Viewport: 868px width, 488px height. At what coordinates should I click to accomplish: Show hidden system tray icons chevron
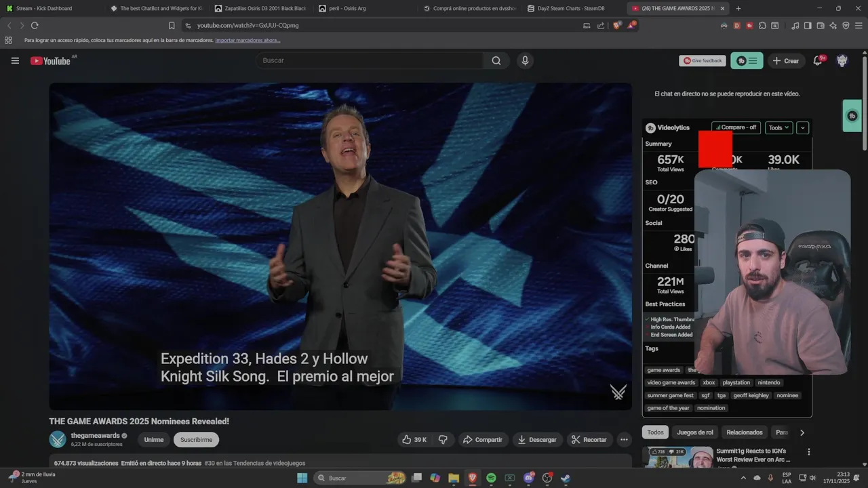(x=743, y=478)
